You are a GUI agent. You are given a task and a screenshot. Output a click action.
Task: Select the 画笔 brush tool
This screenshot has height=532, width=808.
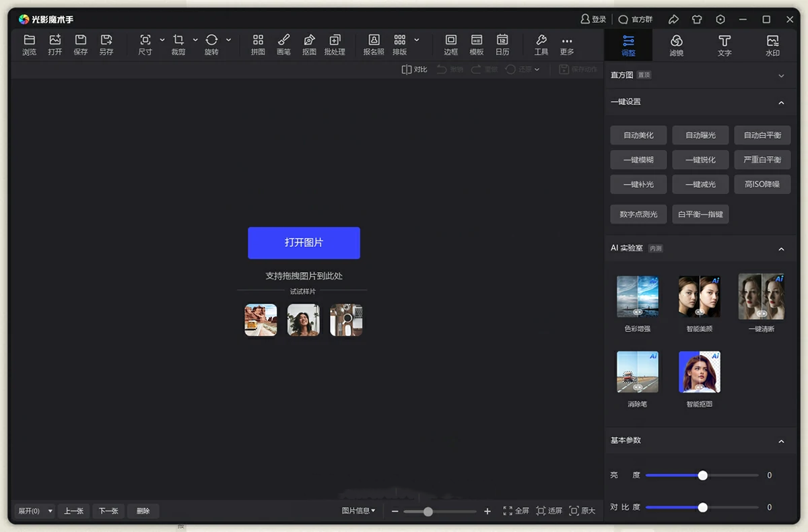pyautogui.click(x=283, y=45)
